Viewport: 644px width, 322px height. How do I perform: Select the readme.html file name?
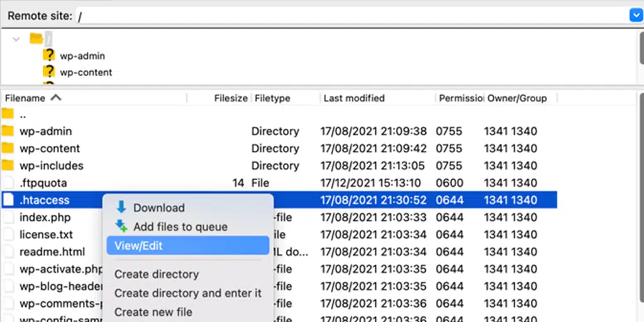click(x=52, y=252)
